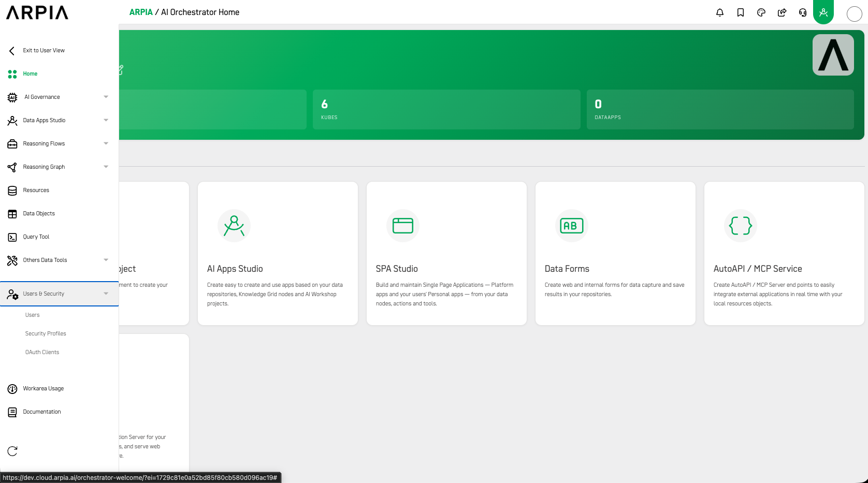Click the Resources database icon

click(12, 191)
